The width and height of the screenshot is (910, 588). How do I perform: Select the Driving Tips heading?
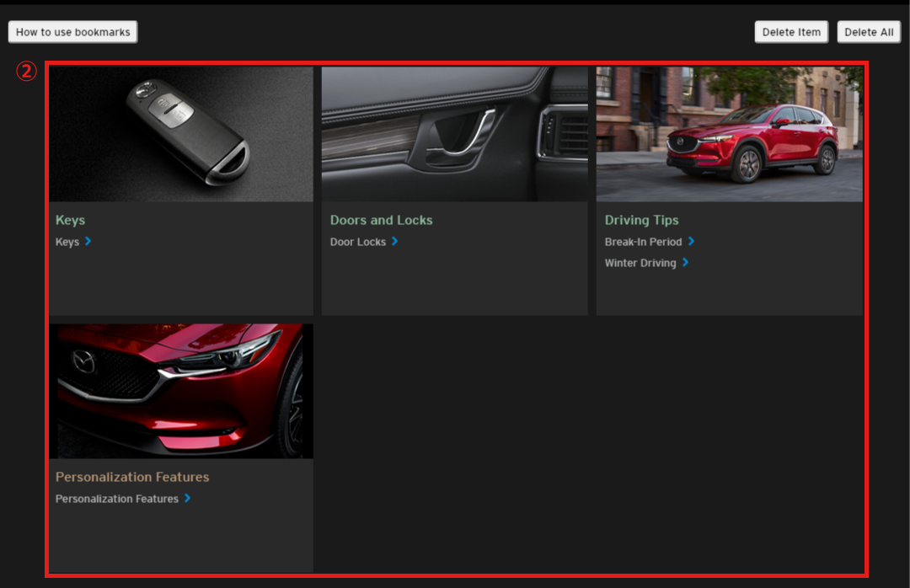pos(641,220)
